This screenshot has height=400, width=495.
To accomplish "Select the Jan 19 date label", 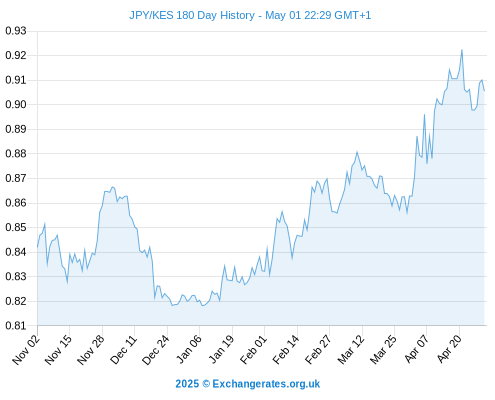I will point(221,350).
